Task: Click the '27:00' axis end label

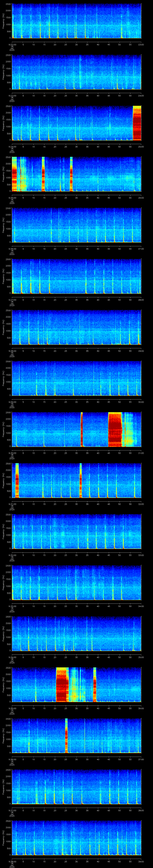Action: click(141, 249)
